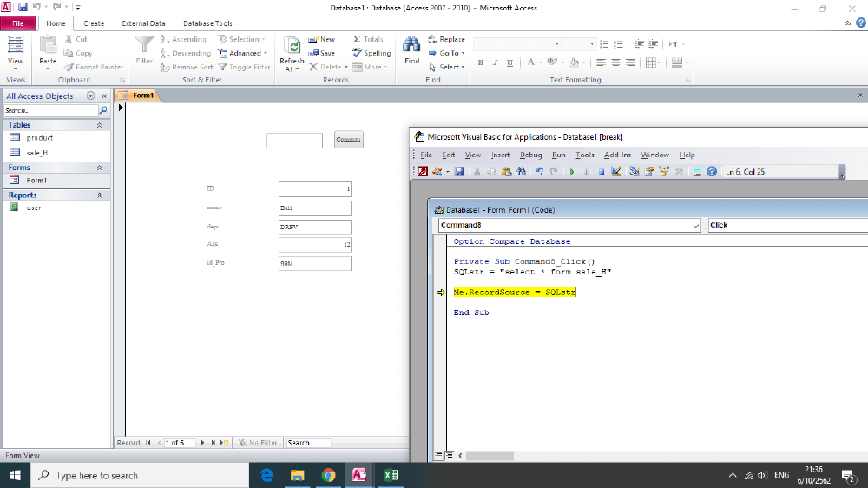Center text in Text Formatting group
This screenshot has height=488, width=868.
[615, 63]
